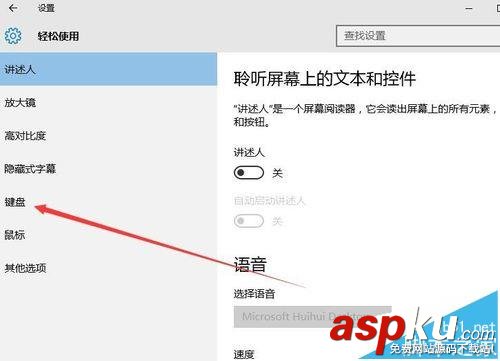Viewport: 500px width, 361px height.
Task: Select 鼠标 in the sidebar
Action: pyautogui.click(x=108, y=235)
